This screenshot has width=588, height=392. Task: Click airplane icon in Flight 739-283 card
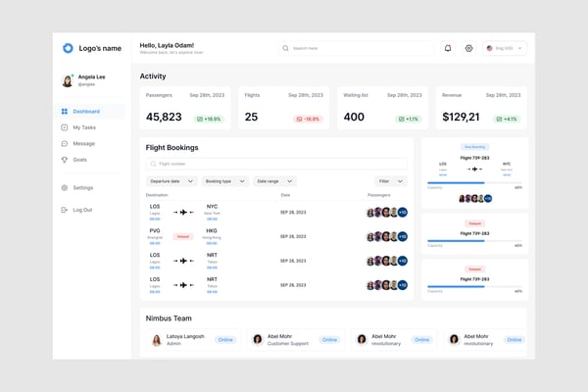pos(474,170)
